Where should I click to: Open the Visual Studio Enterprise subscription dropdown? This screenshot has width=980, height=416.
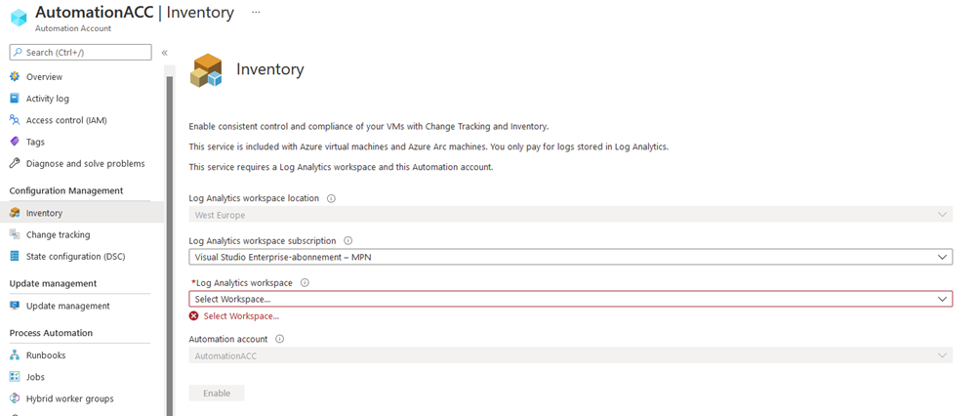click(x=571, y=257)
